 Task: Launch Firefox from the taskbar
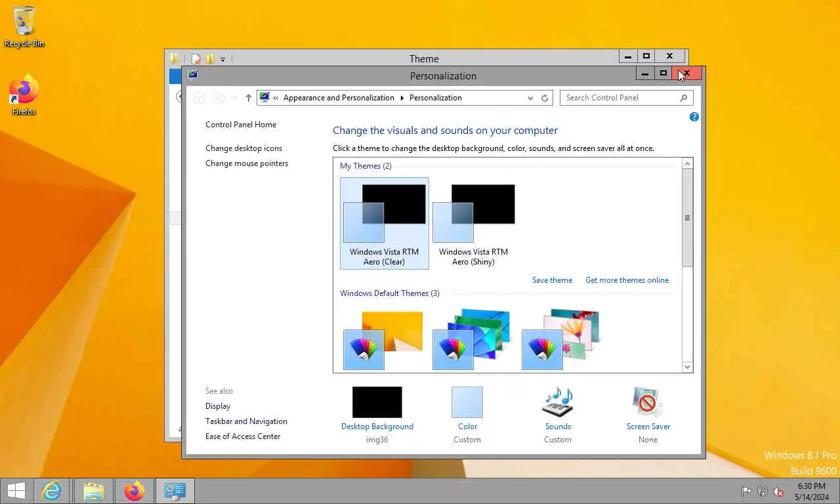pyautogui.click(x=135, y=491)
